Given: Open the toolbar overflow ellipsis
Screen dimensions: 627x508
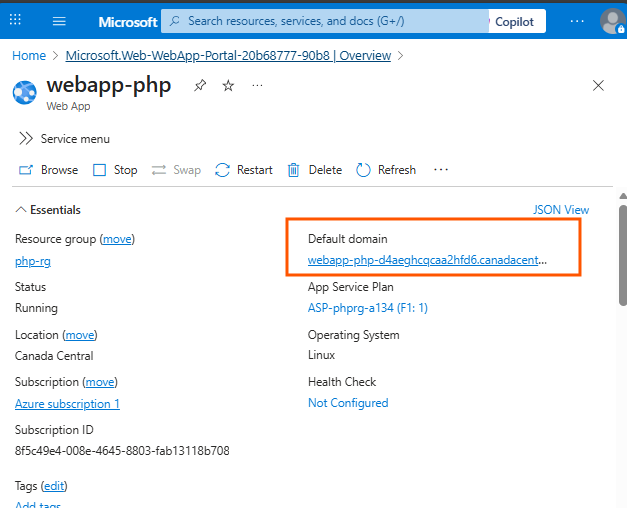Looking at the screenshot, I should coord(441,170).
